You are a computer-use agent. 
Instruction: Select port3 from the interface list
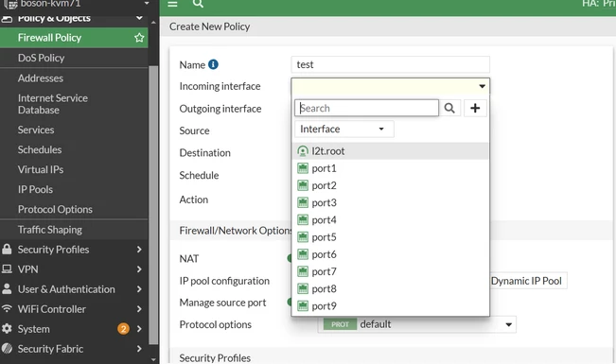tap(390, 203)
